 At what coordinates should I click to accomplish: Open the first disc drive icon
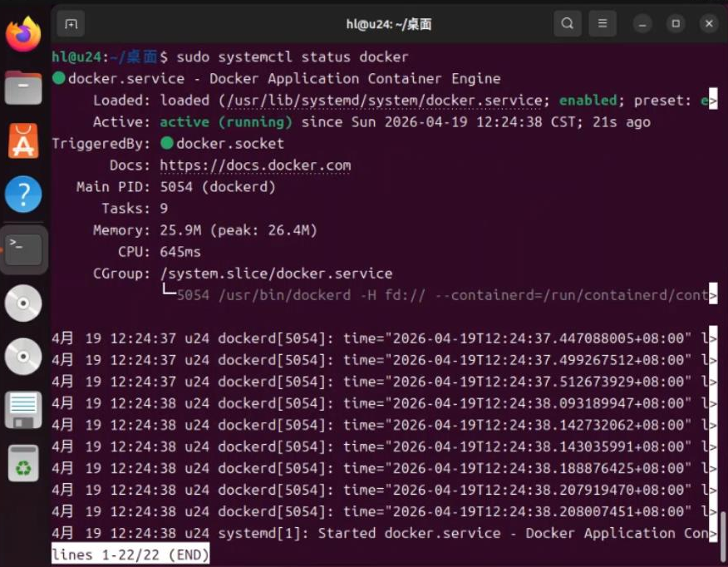tap(23, 303)
